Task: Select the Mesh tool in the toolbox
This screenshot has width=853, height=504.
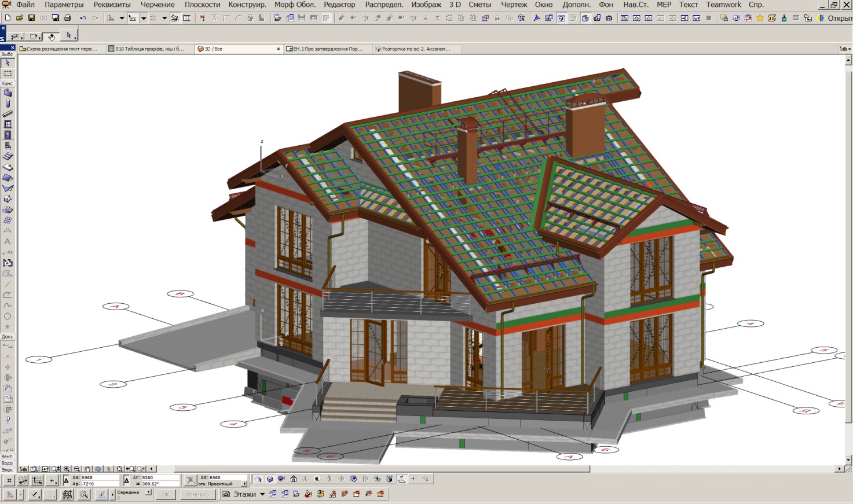Action: tap(8, 209)
